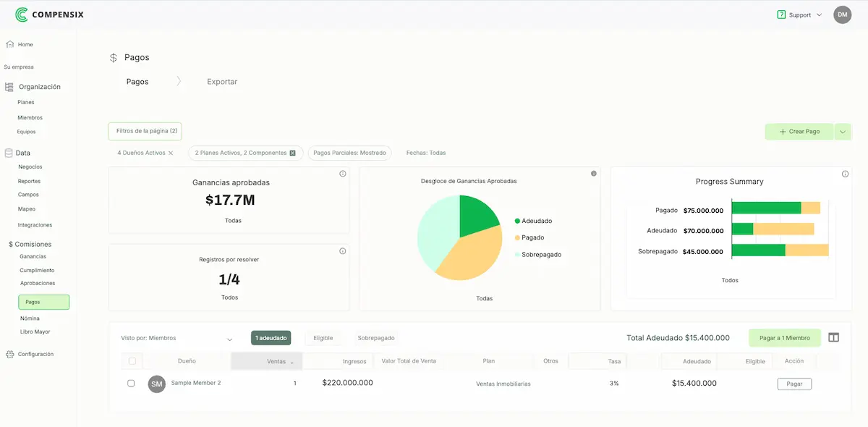Open the Pagos dollar sign page icon
The width and height of the screenshot is (868, 427).
[113, 57]
